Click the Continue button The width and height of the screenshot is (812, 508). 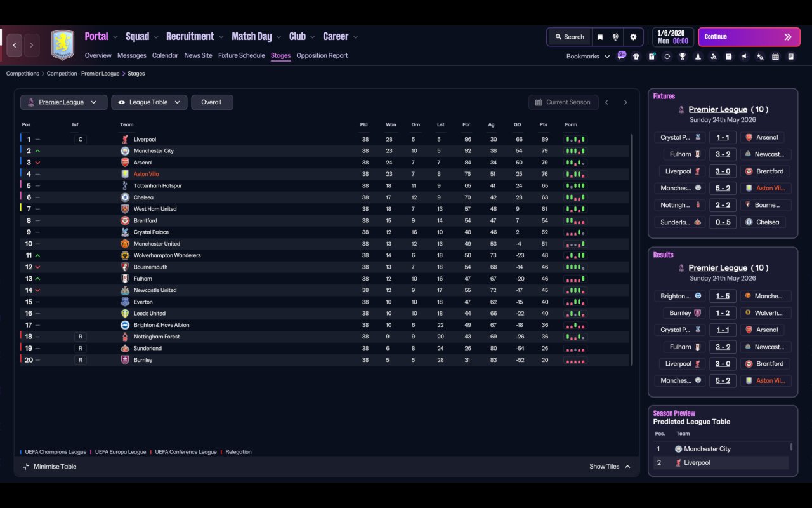[749, 37]
